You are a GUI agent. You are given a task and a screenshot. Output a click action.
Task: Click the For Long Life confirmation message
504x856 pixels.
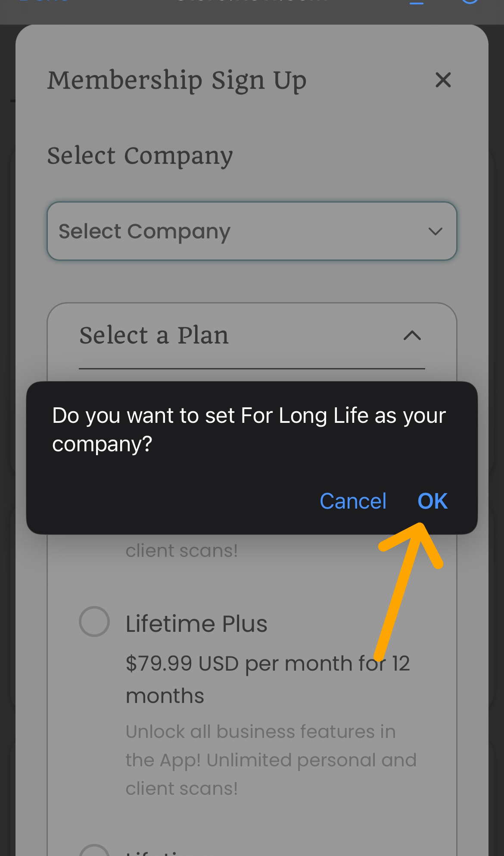(249, 430)
